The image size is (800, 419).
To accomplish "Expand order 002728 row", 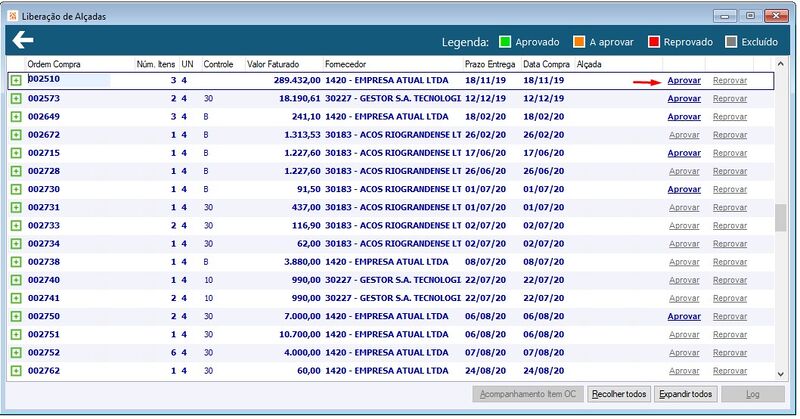I will tap(16, 171).
